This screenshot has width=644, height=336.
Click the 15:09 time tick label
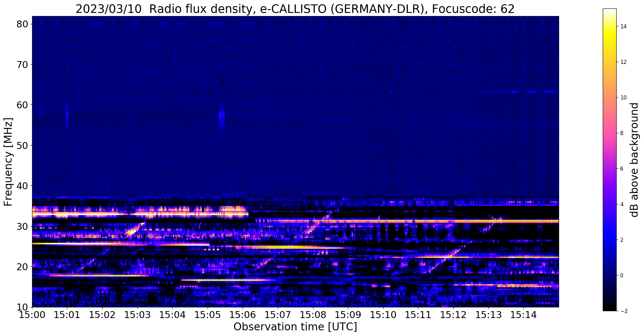click(348, 315)
